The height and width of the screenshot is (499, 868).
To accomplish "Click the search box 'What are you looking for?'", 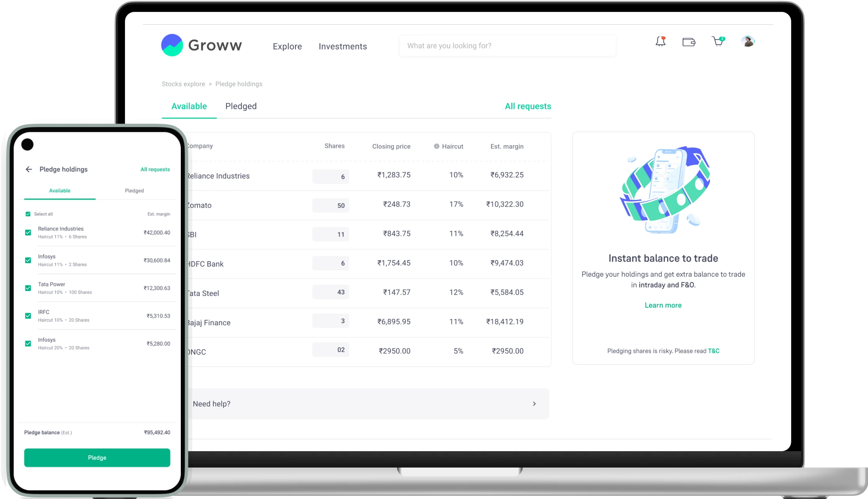I will click(x=507, y=46).
